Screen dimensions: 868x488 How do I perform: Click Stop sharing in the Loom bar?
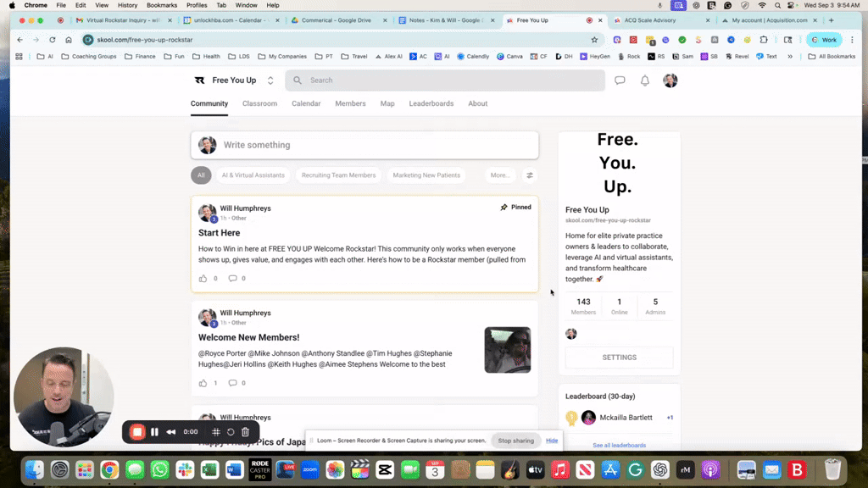point(516,441)
